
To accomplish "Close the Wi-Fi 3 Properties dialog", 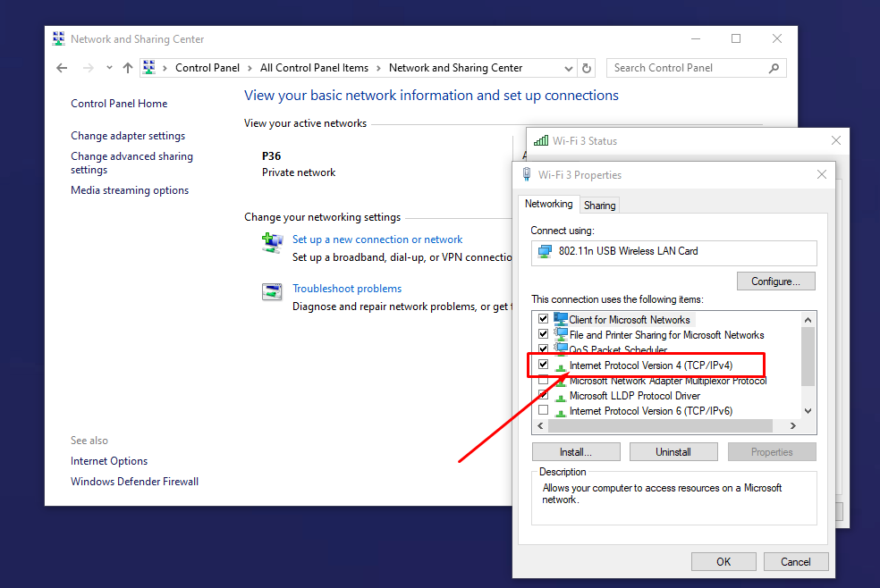I will 822,174.
